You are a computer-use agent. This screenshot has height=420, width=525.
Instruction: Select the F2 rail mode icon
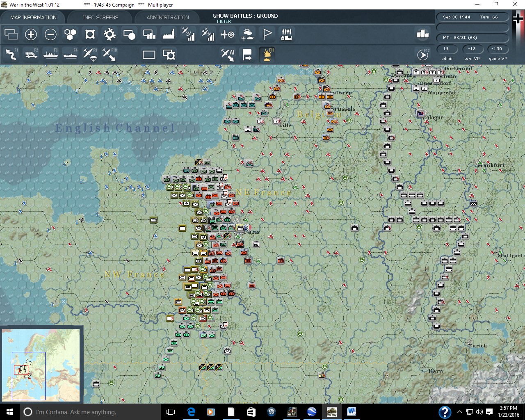pyautogui.click(x=31, y=55)
